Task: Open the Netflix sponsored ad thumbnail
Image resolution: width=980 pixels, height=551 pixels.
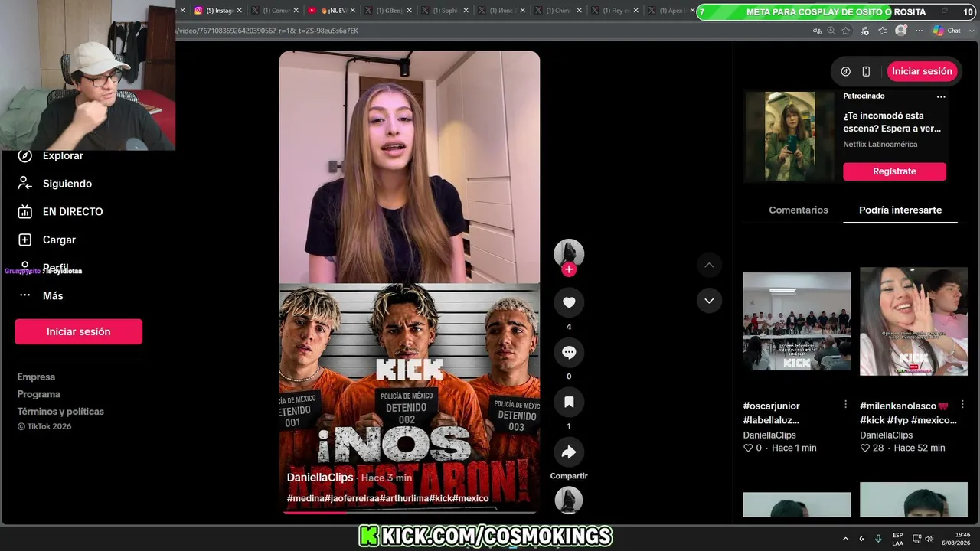Action: [789, 136]
